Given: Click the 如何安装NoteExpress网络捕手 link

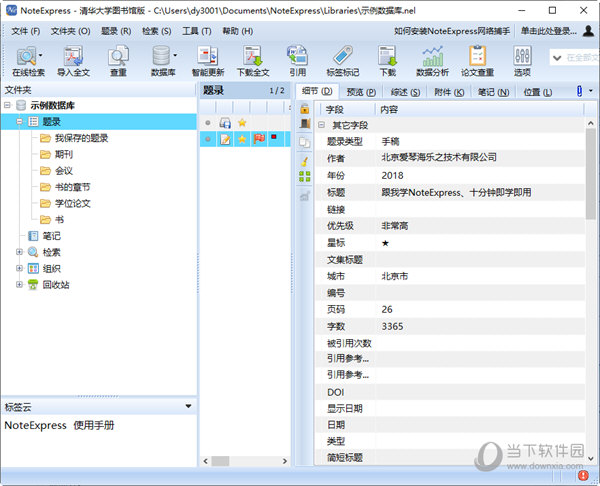Looking at the screenshot, I should 452,31.
